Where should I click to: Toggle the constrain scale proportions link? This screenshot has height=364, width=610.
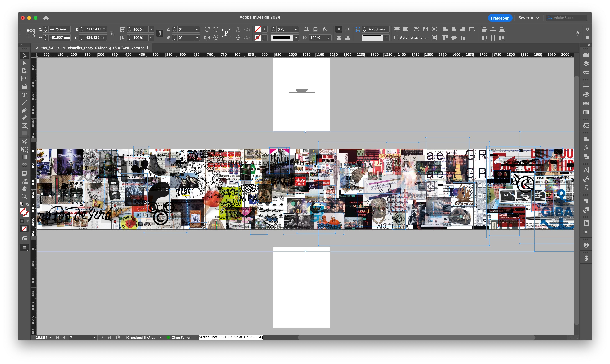pyautogui.click(x=160, y=33)
